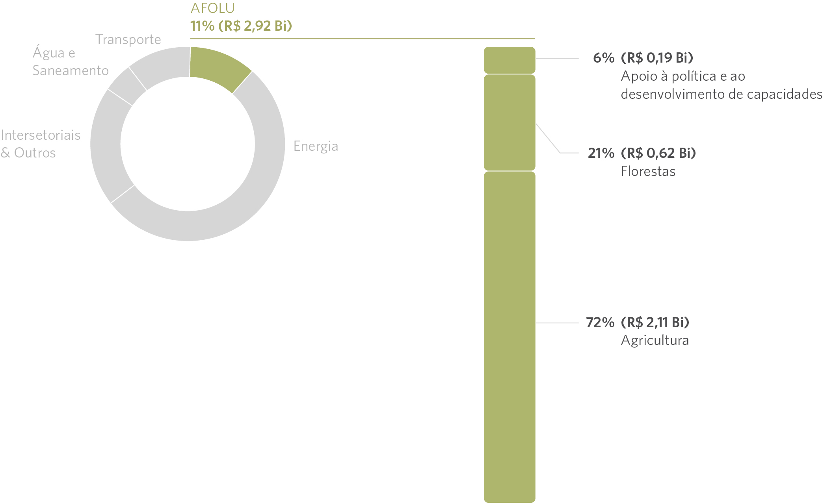Screen dimensions: 835x504
Task: Click the 11% (R$ 2,92 Bi) label
Action: click(241, 26)
